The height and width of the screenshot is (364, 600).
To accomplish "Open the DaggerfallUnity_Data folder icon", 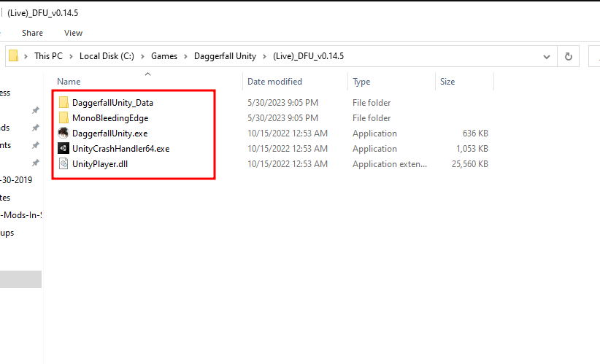I will click(64, 102).
